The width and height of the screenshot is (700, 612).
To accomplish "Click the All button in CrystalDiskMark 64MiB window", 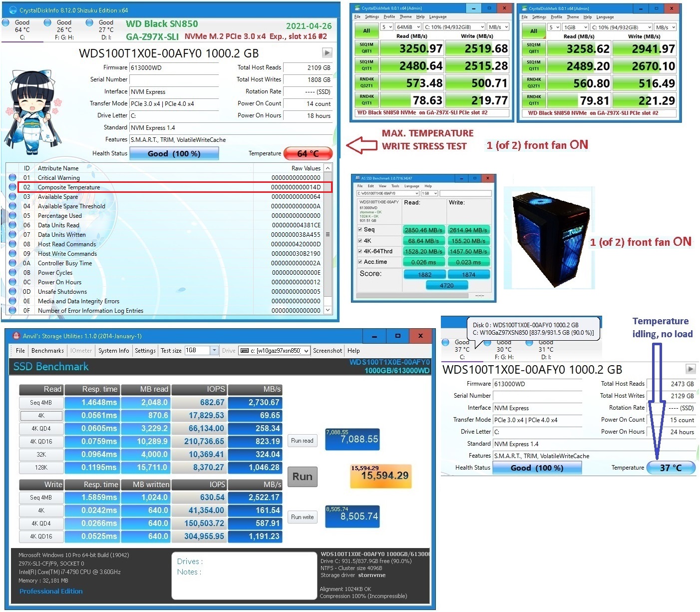I will click(x=366, y=30).
